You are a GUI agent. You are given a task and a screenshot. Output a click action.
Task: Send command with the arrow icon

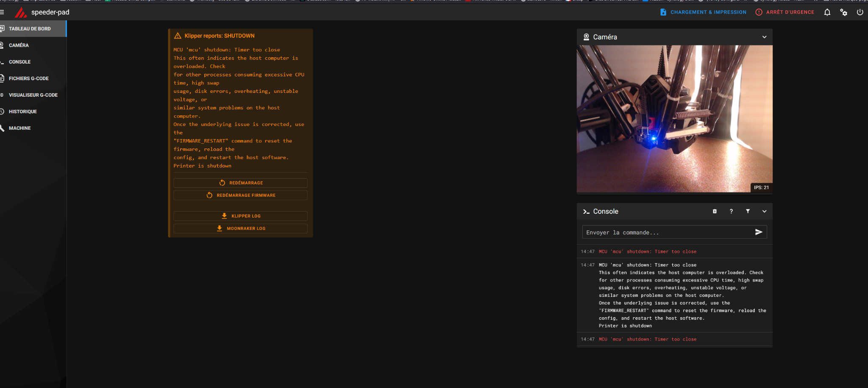pos(759,232)
